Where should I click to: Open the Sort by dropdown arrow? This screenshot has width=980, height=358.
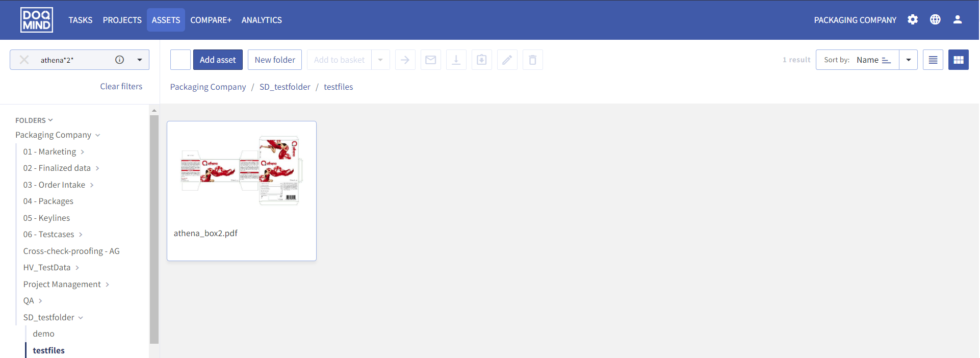point(908,60)
